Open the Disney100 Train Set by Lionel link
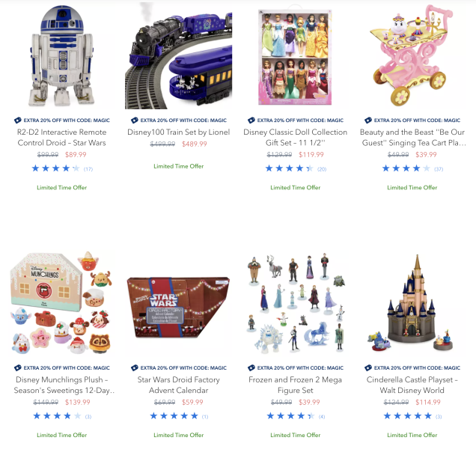 [x=178, y=132]
